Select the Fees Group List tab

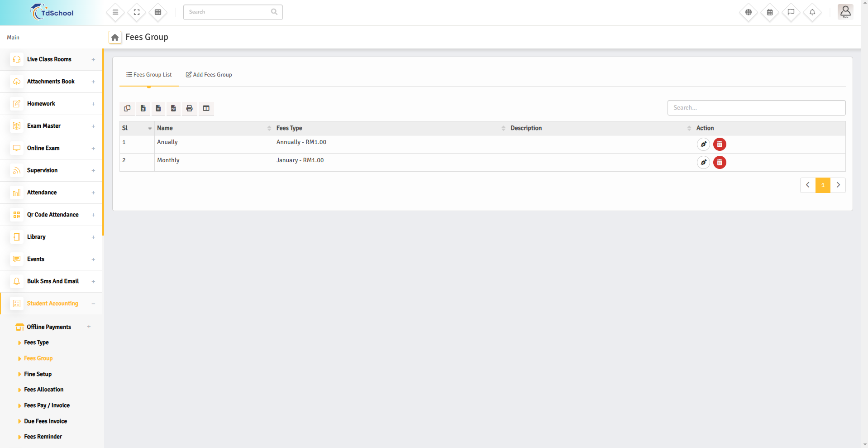click(x=149, y=75)
